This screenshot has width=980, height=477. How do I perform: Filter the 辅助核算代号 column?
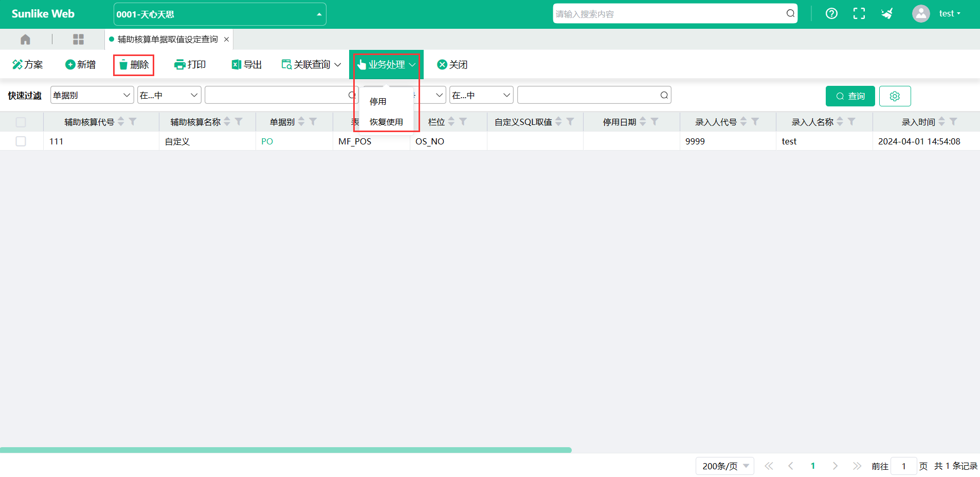coord(133,121)
